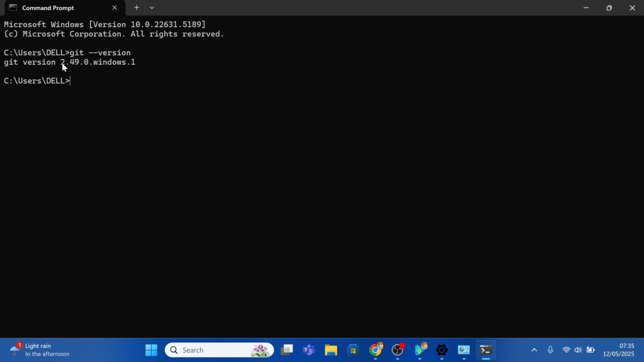Open Settings gear from taskbar
The width and height of the screenshot is (644, 362).
pyautogui.click(x=442, y=350)
